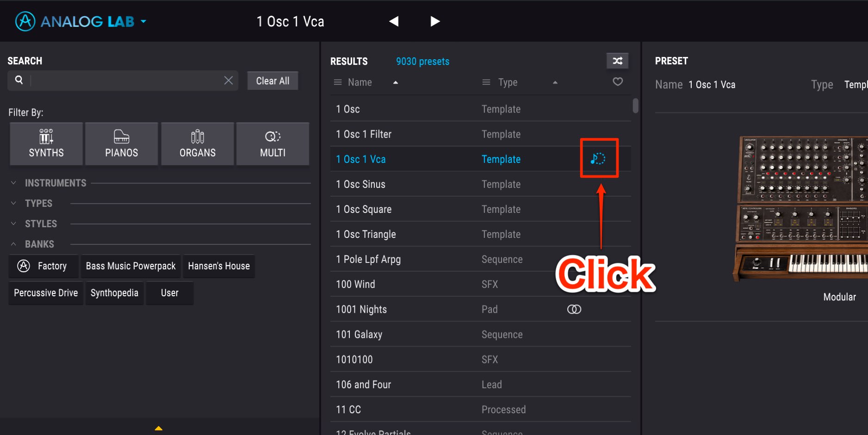
Task: Filter by SYNTHS
Action: (46, 144)
